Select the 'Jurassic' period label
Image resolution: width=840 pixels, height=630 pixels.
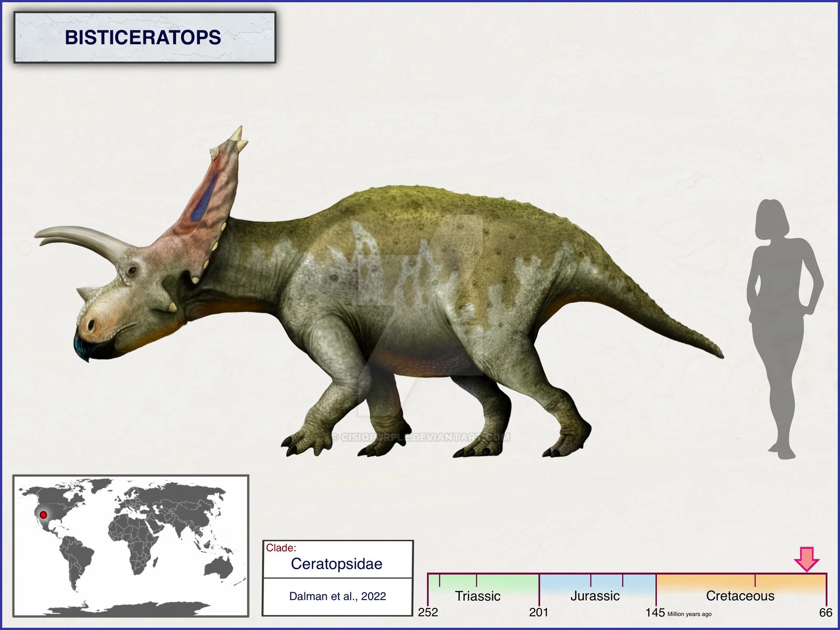click(595, 596)
